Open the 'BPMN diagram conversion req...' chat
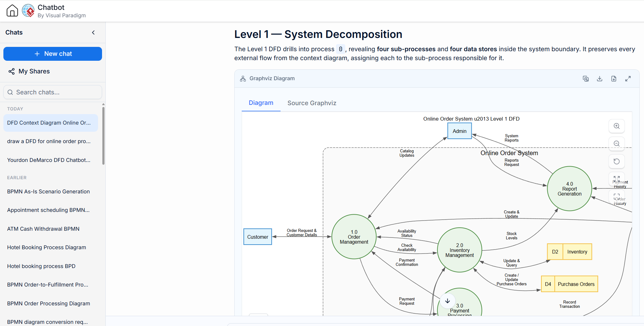Image resolution: width=644 pixels, height=326 pixels. [51, 321]
